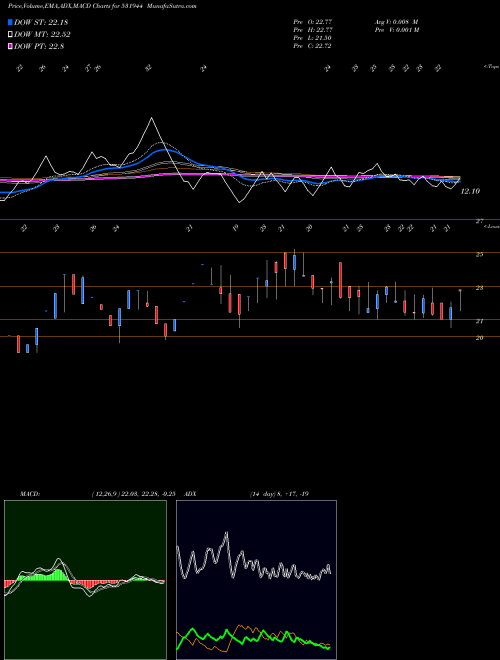The height and width of the screenshot is (660, 500).
Task: Click the 25 price axis label
Action: [x=479, y=255]
